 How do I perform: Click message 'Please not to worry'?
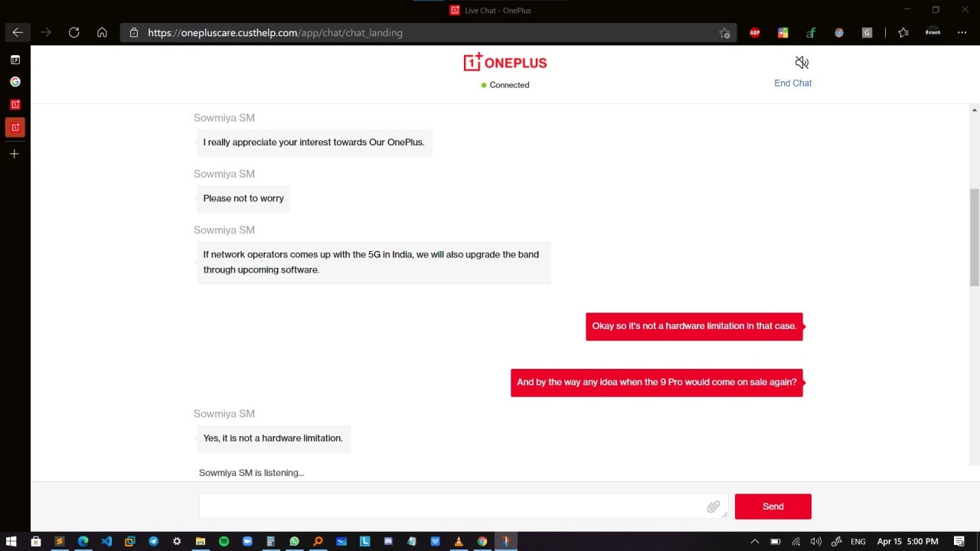(243, 198)
